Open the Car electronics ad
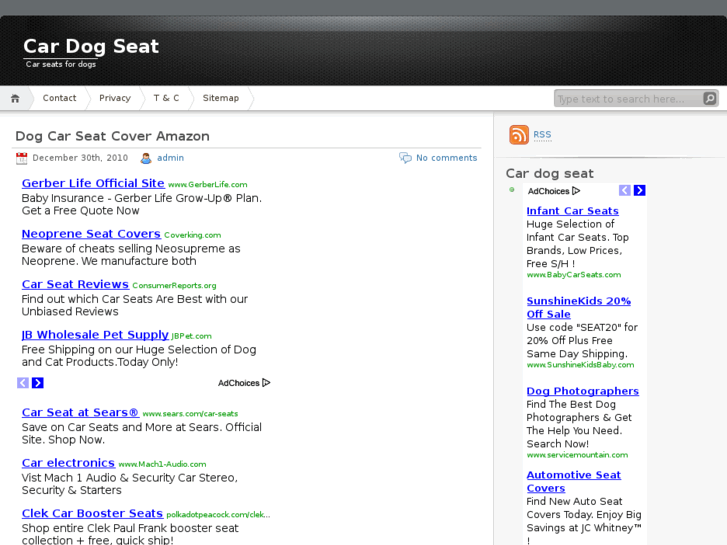The height and width of the screenshot is (545, 727). (x=68, y=463)
